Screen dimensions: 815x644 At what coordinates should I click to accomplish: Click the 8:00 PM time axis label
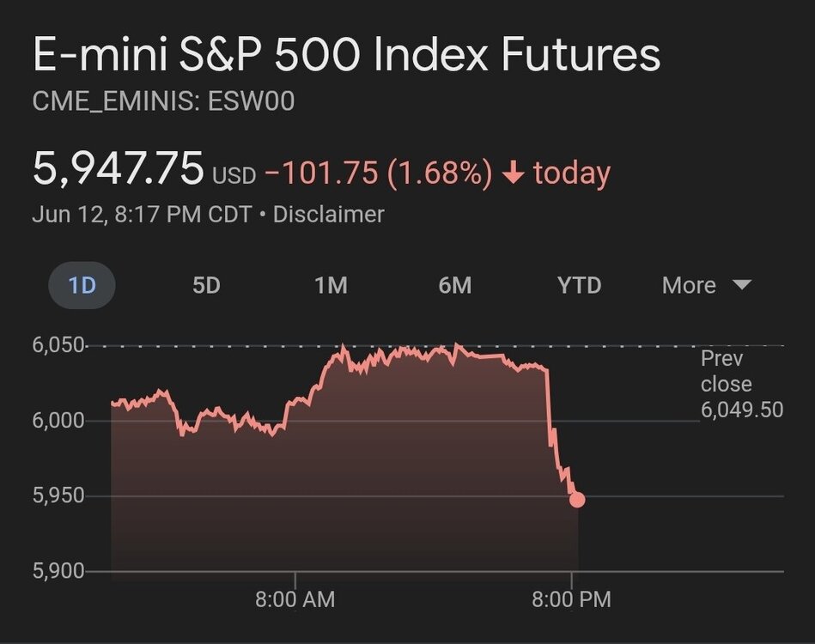[x=571, y=599]
